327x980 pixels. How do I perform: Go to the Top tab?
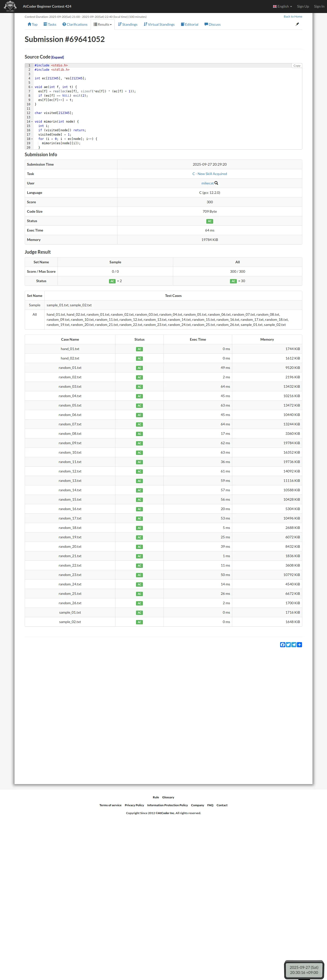(x=32, y=24)
